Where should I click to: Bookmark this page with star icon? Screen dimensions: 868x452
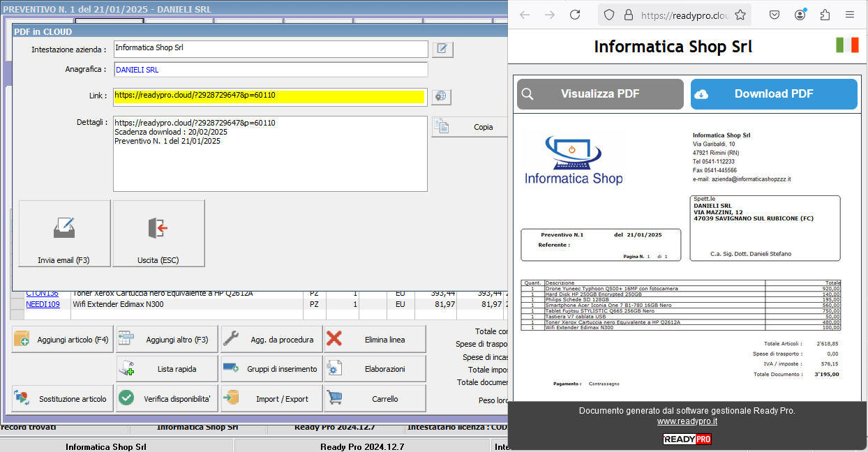[x=740, y=15]
